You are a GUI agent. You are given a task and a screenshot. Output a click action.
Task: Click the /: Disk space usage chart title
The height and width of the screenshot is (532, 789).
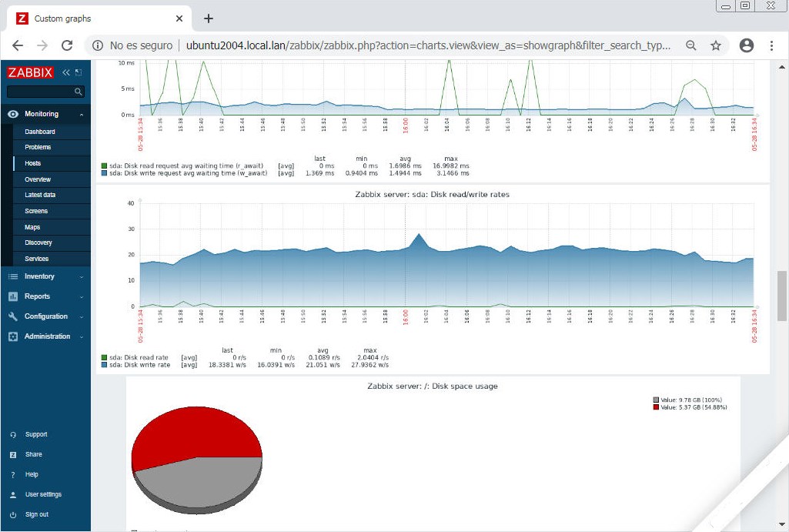click(x=433, y=386)
